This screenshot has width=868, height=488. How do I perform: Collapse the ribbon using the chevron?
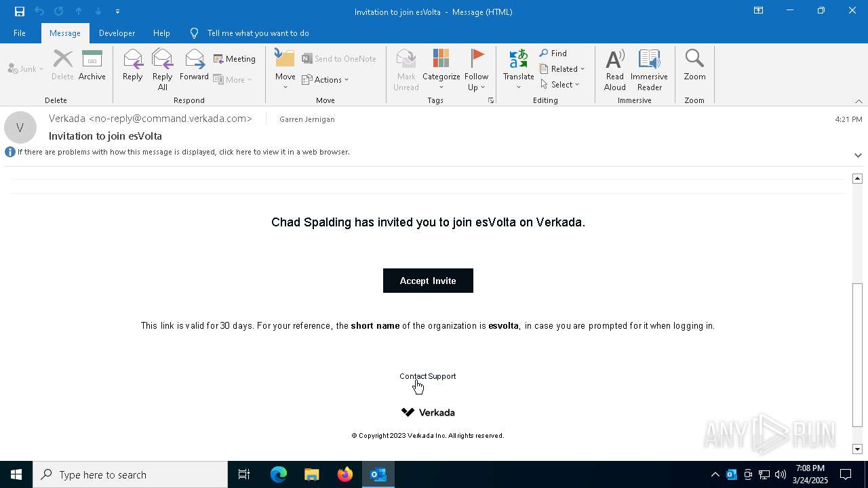pyautogui.click(x=859, y=101)
